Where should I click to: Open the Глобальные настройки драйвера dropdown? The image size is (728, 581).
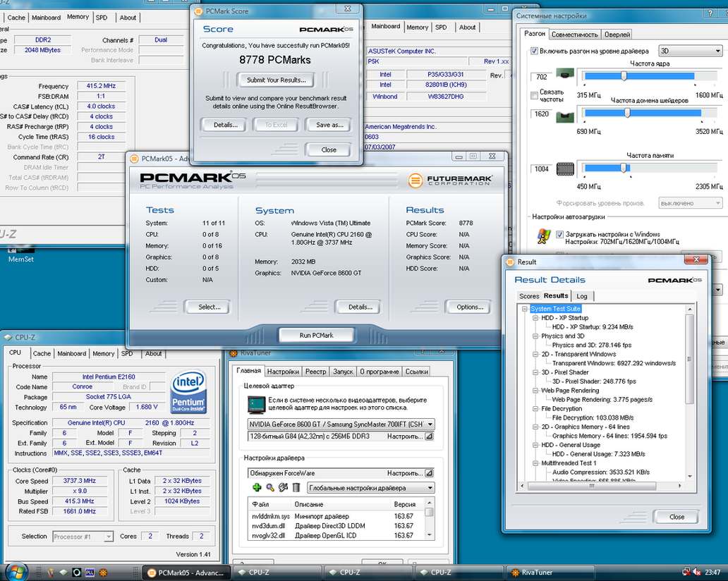[x=370, y=488]
